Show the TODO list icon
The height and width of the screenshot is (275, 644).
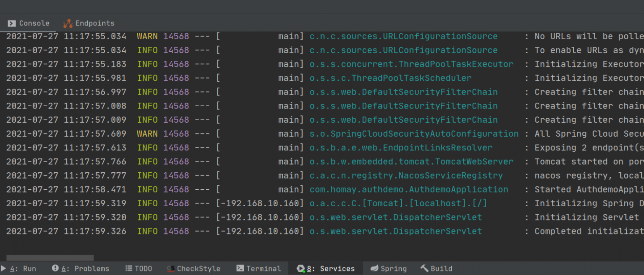tap(129, 268)
